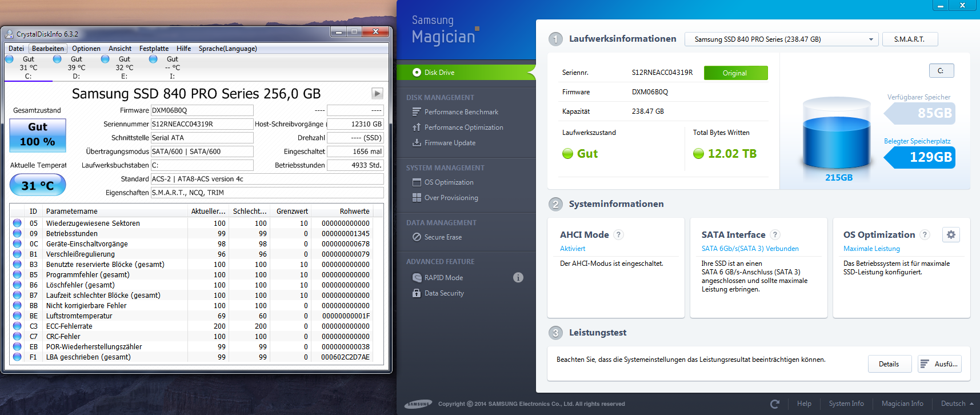Click the C: drive button in Magician
Image resolution: width=980 pixels, height=415 pixels.
click(x=941, y=71)
